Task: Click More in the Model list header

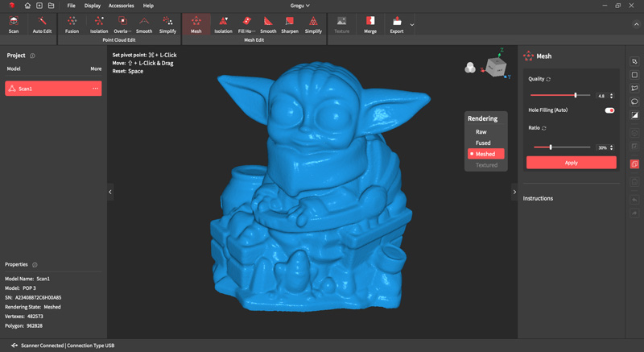Action: (96, 69)
